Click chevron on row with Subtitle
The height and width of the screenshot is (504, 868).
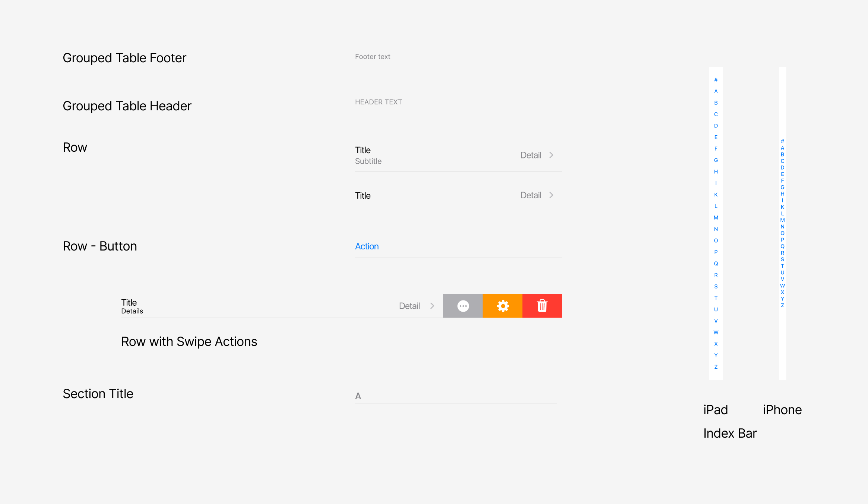pyautogui.click(x=551, y=155)
